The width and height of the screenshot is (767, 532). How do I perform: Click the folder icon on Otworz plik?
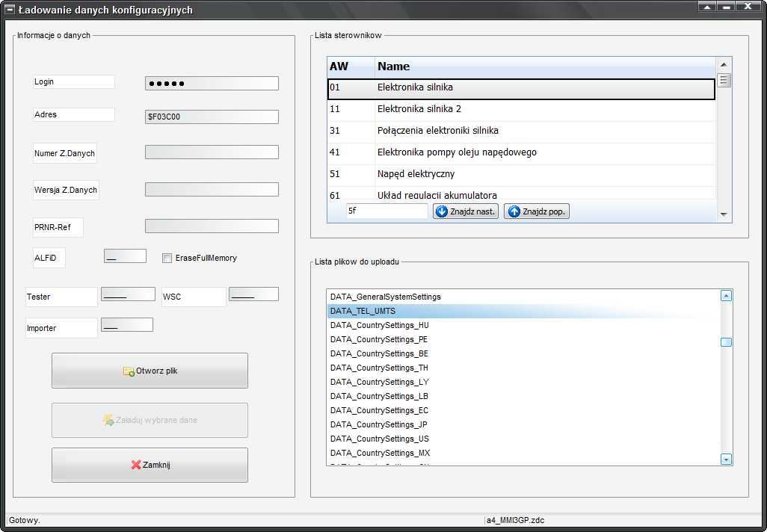[x=129, y=371]
